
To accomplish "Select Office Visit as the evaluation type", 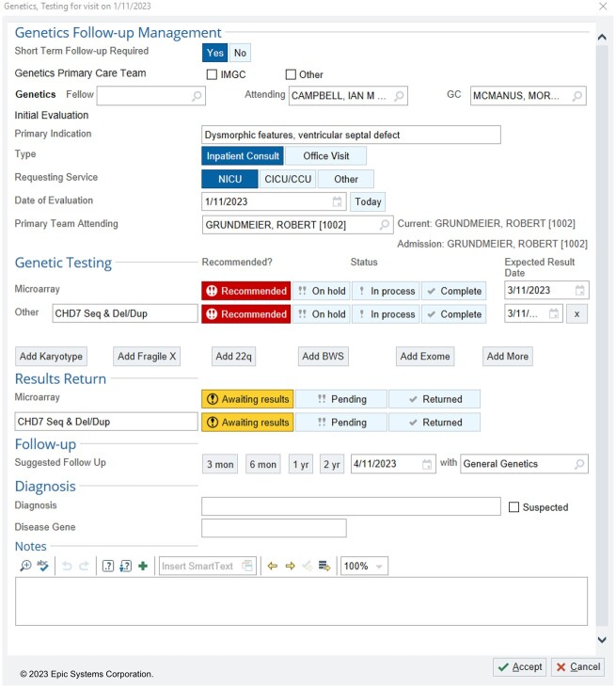I will [326, 156].
